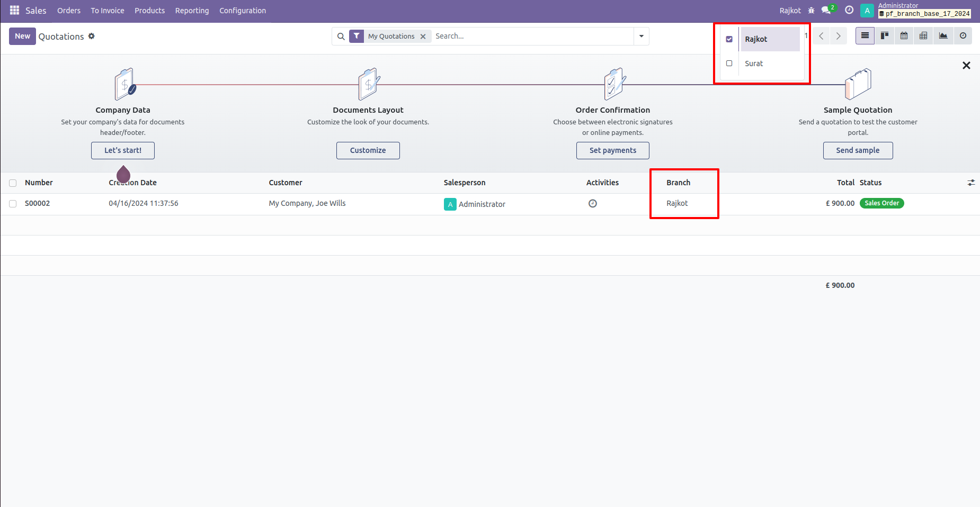Open the apps grid menu icon
Image resolution: width=980 pixels, height=507 pixels.
(14, 11)
